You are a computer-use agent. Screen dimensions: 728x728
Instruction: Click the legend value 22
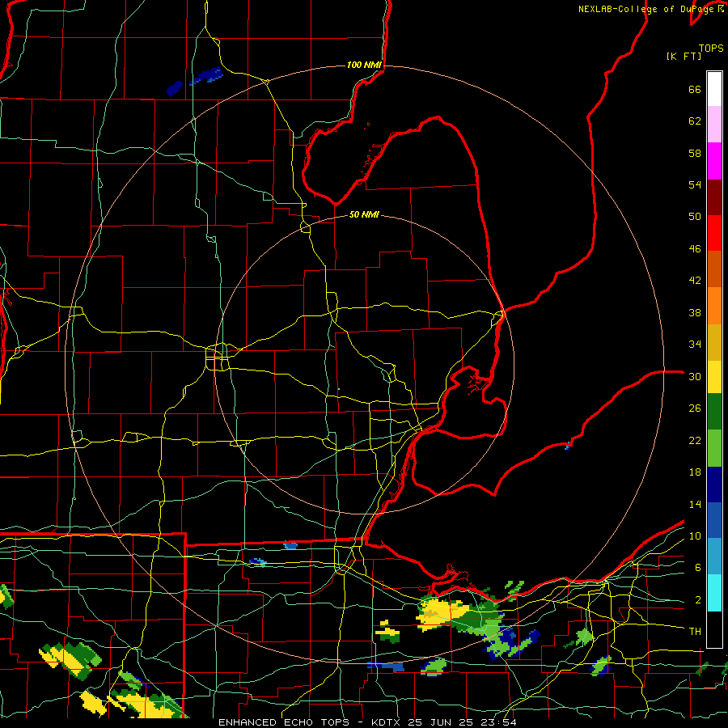[695, 441]
